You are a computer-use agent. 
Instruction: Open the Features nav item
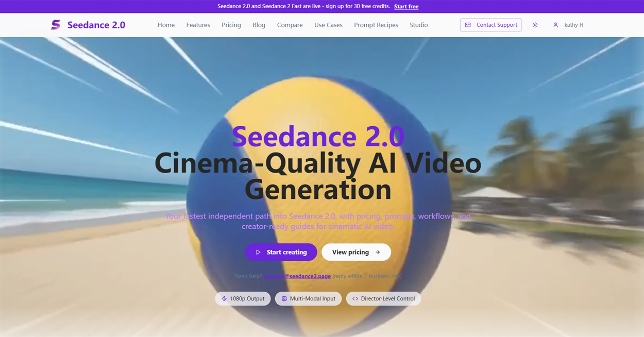(x=198, y=25)
